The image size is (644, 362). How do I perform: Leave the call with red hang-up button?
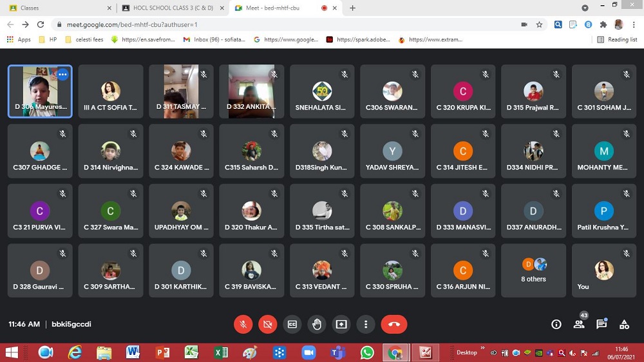pyautogui.click(x=394, y=325)
